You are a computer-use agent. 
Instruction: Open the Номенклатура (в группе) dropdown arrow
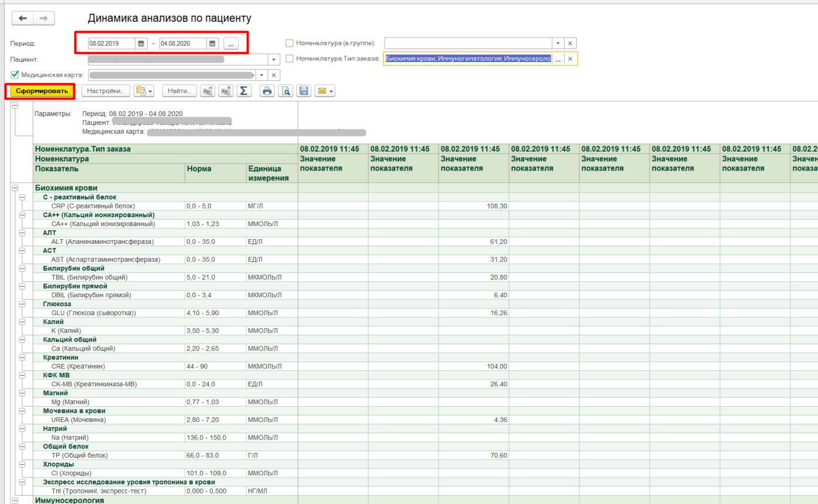click(x=557, y=43)
